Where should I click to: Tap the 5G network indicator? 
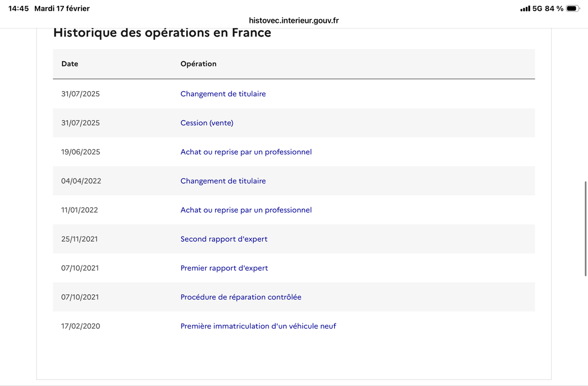point(537,8)
